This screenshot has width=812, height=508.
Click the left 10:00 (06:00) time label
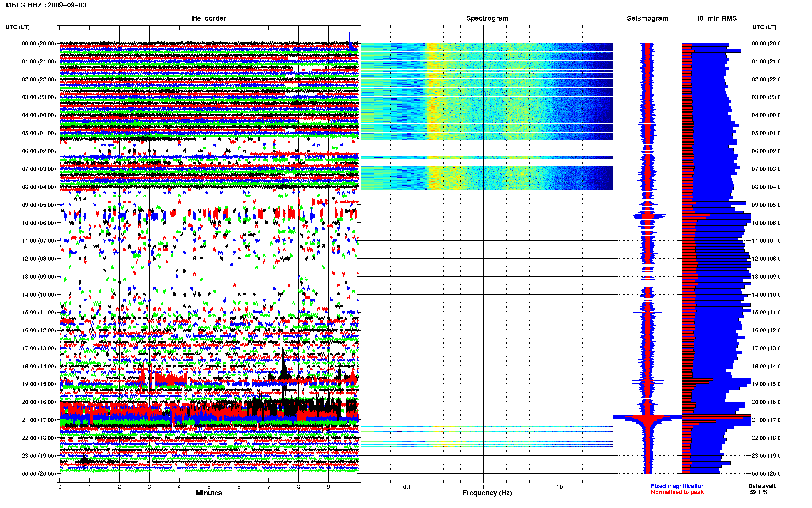(x=39, y=223)
